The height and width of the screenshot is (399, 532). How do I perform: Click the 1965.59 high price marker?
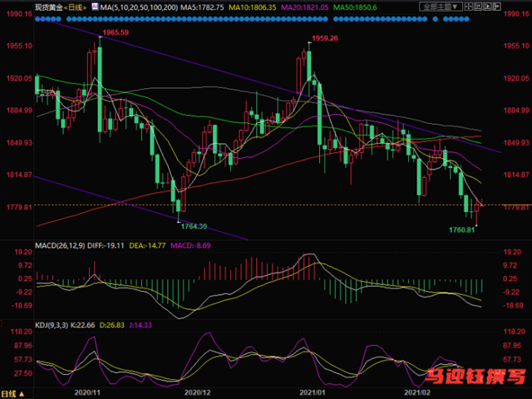(116, 32)
